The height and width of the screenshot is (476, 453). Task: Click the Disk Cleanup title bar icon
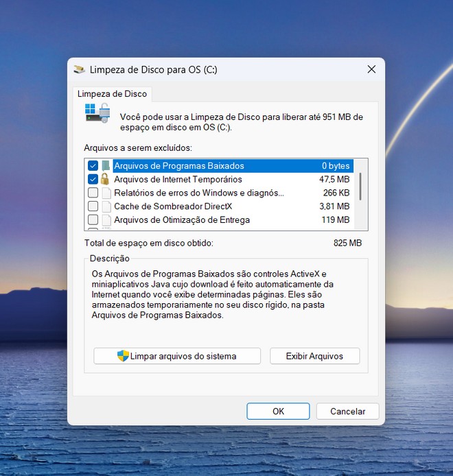tap(80, 69)
